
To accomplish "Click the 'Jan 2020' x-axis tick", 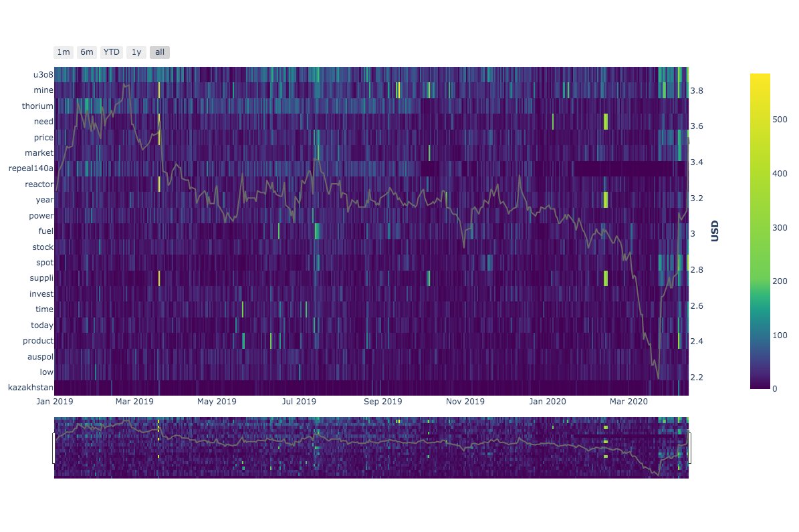I will (548, 402).
